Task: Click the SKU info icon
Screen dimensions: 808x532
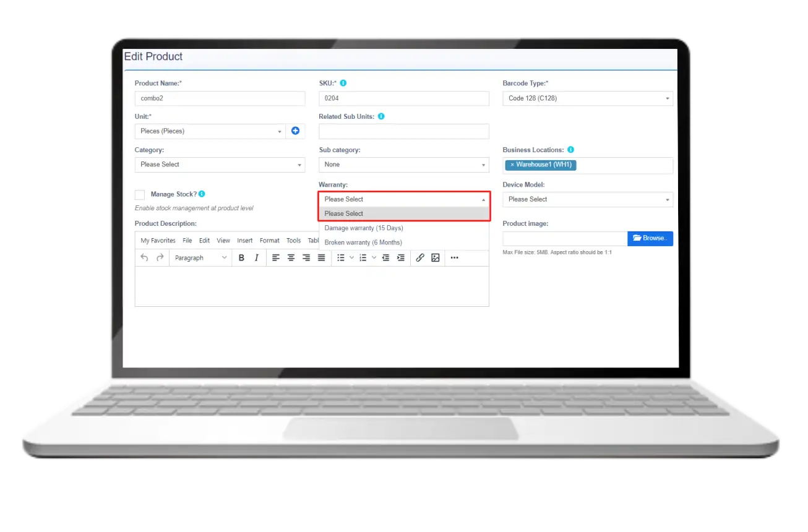Action: pyautogui.click(x=343, y=83)
